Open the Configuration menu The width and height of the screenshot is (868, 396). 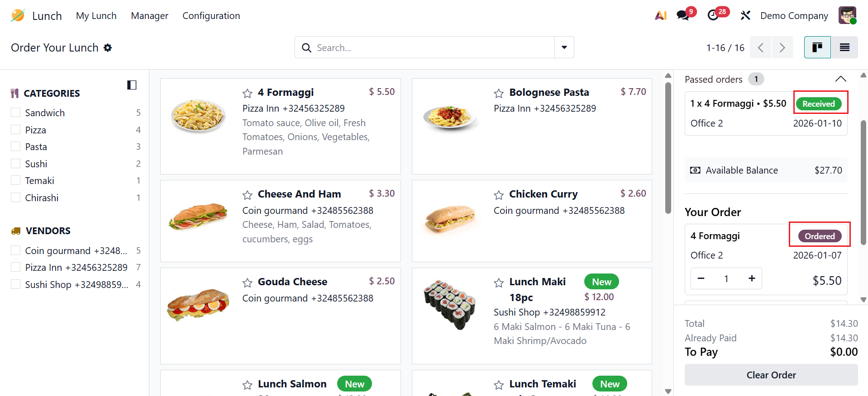[211, 16]
